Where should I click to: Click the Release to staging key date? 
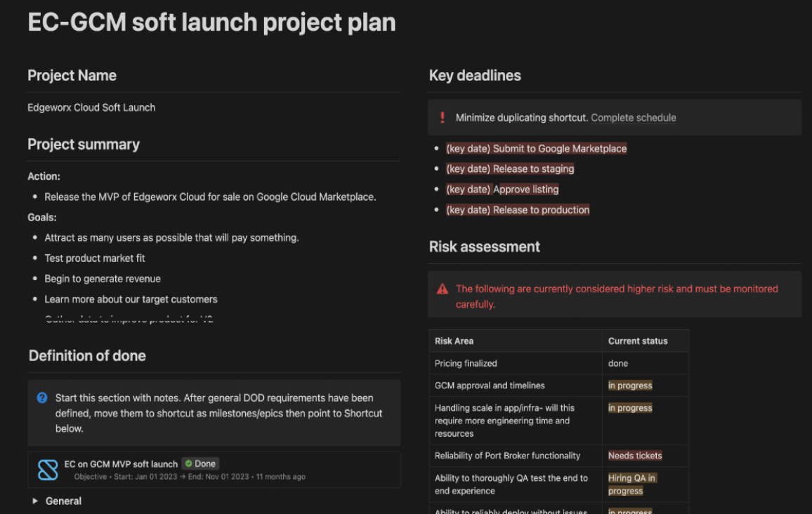point(510,169)
